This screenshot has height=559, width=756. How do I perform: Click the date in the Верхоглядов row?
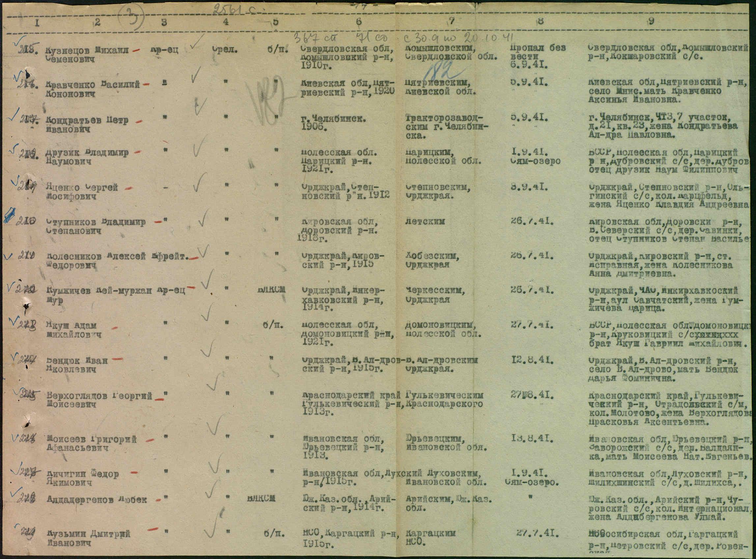click(532, 395)
